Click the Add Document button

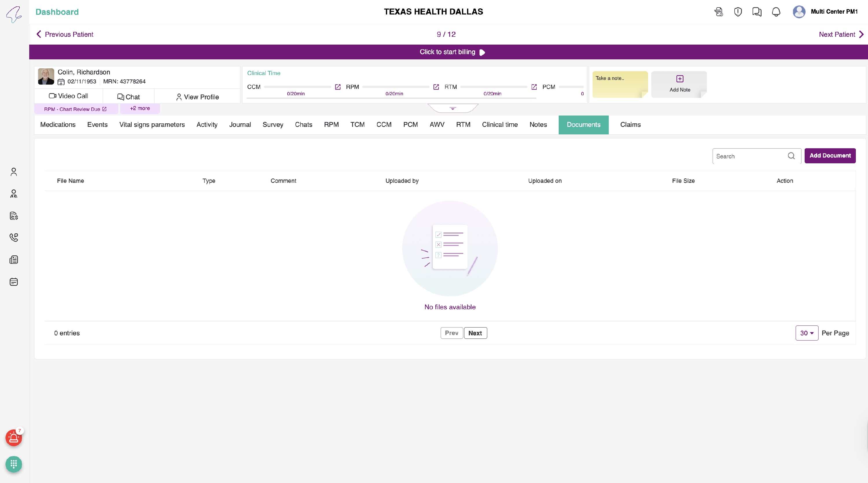pyautogui.click(x=830, y=156)
